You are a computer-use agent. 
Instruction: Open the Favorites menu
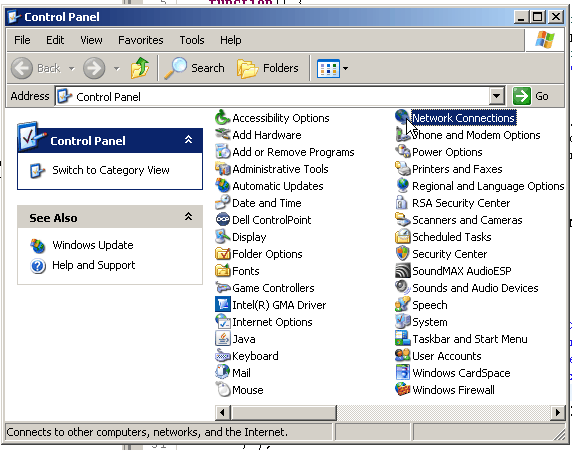141,40
